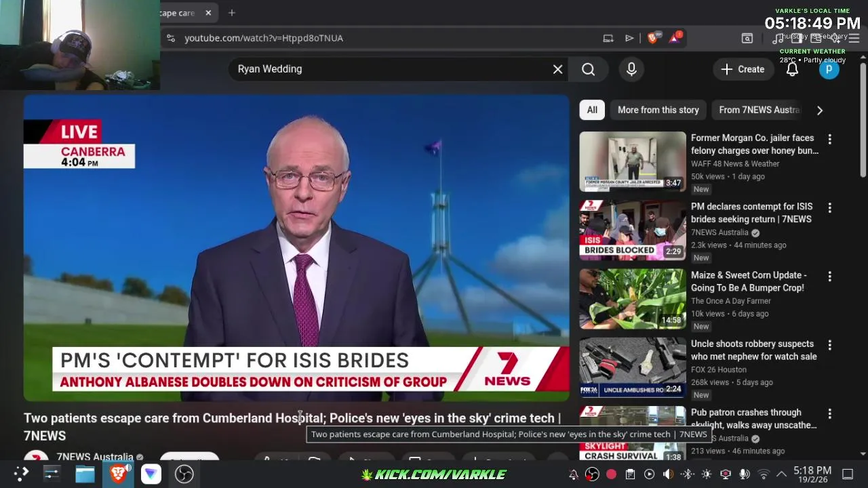
Task: Open system tray notifications bell
Action: (573, 474)
